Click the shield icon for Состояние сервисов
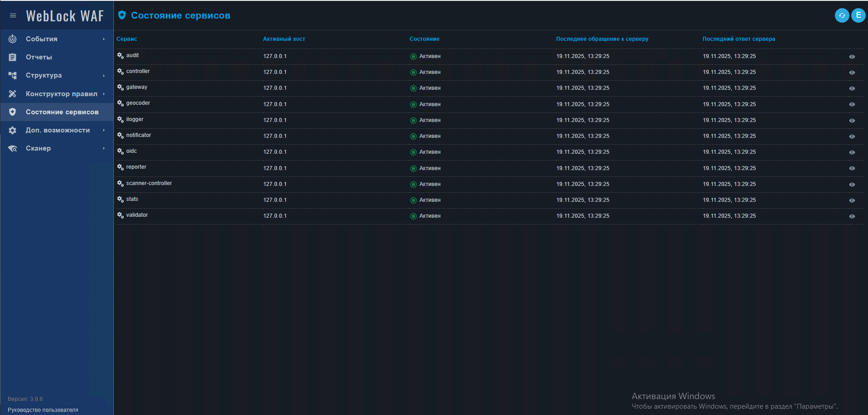The width and height of the screenshot is (868, 415). pos(13,112)
